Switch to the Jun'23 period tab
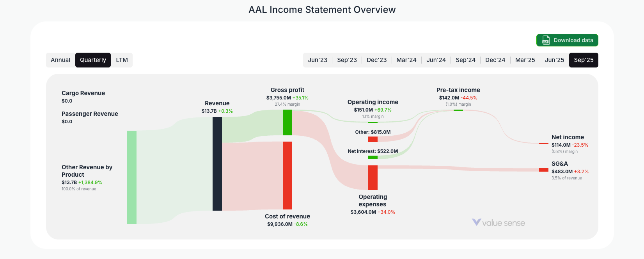Screen dimensions: 644x259 (x=318, y=60)
